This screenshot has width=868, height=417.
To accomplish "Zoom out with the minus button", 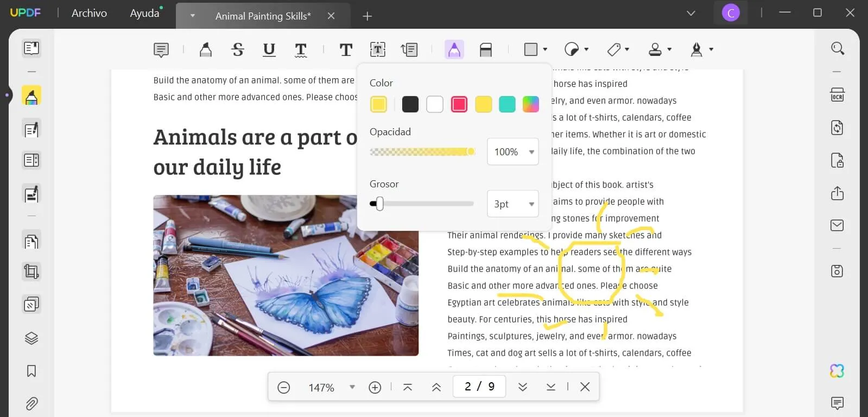I will click(283, 387).
